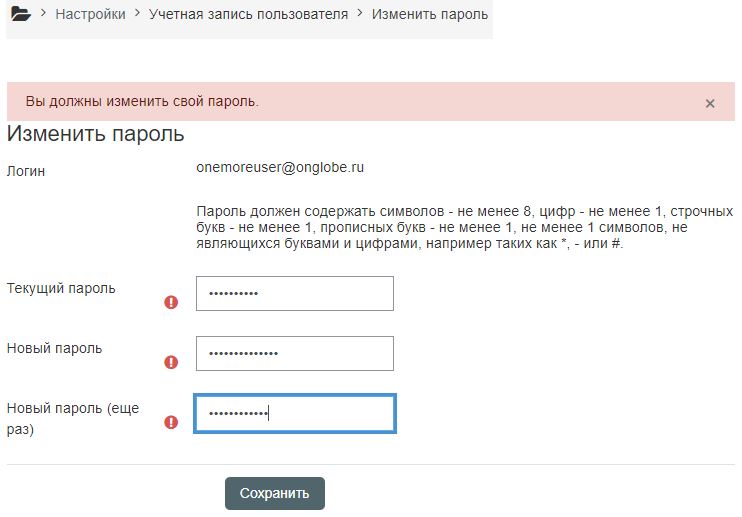Click the required icon beside Новый пароль
742x517 pixels.
(171, 362)
